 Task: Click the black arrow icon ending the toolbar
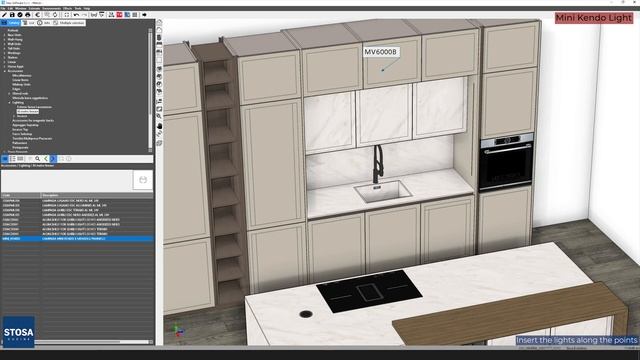pos(144,15)
